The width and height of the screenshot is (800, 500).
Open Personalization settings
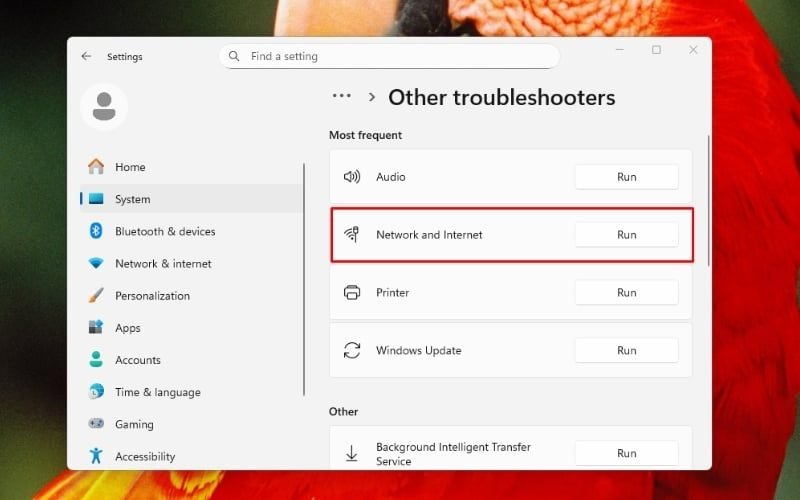[192, 295]
